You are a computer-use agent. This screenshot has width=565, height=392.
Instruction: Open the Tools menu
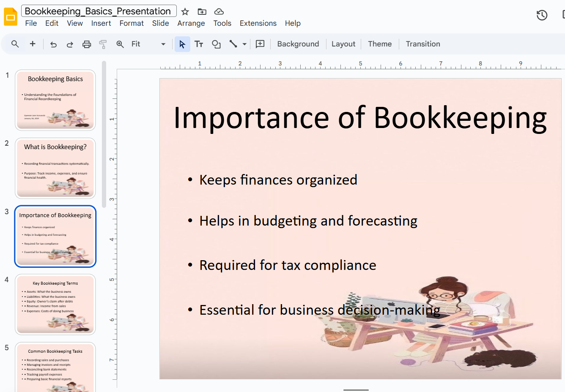(222, 23)
